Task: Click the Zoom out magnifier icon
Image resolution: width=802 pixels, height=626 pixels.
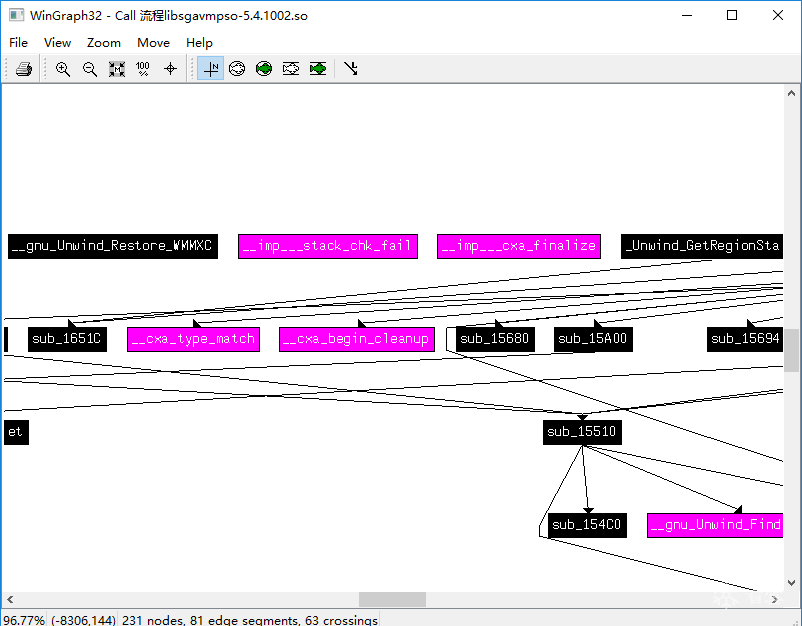Action: click(90, 69)
